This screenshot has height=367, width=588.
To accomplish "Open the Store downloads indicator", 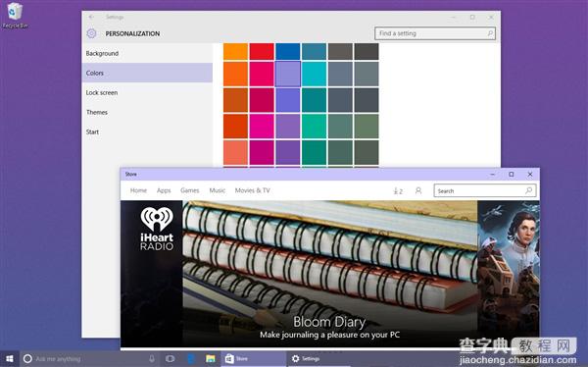I will pos(398,190).
